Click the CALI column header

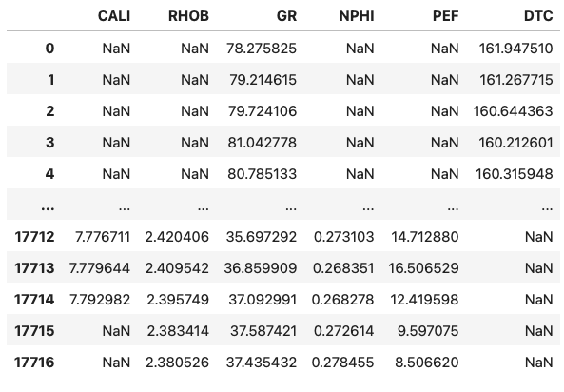[x=114, y=16]
